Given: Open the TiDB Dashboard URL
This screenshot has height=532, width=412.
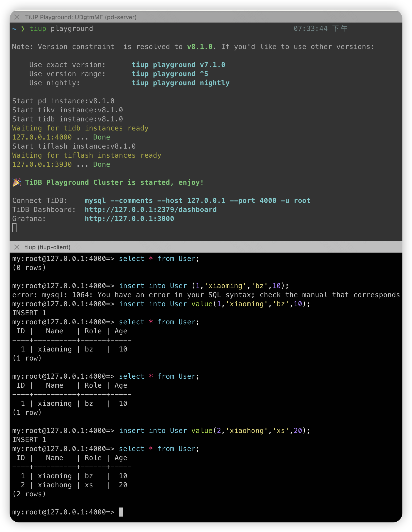Looking at the screenshot, I should 151,210.
